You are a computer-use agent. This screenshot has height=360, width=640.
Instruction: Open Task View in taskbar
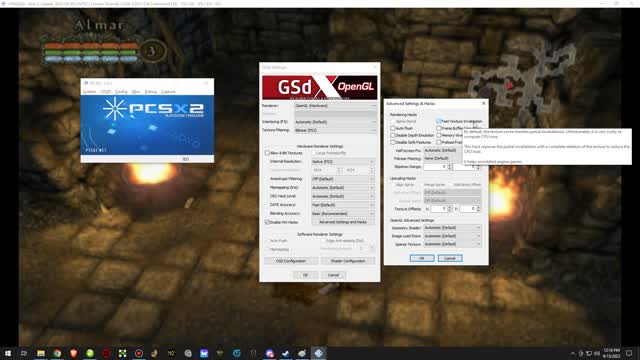pos(24,353)
